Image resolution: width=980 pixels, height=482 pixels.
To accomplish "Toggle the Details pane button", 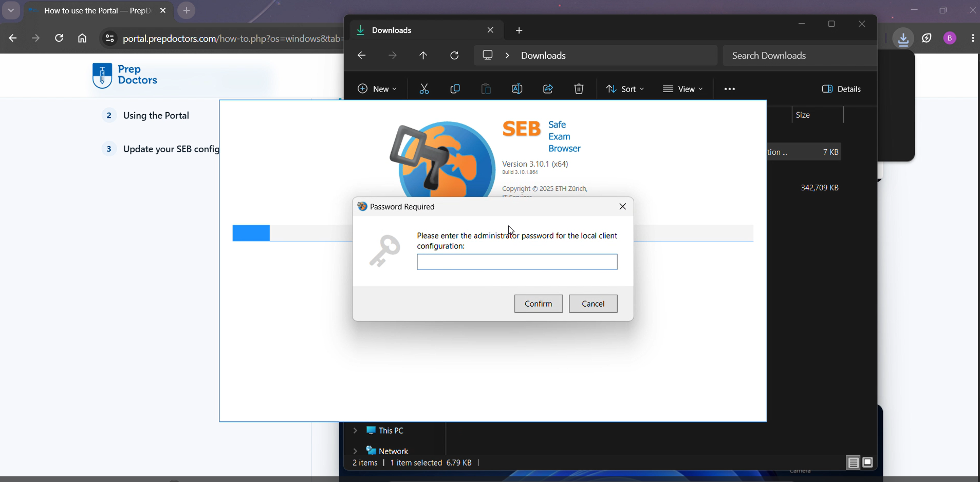I will click(841, 89).
